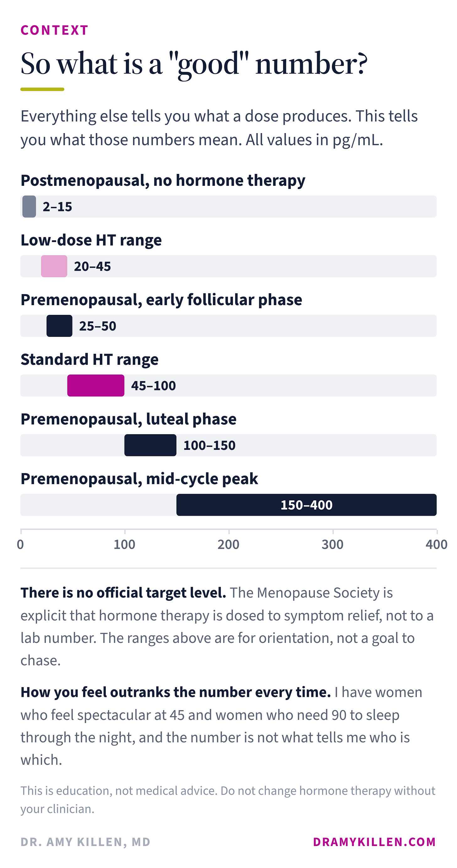Click the 'Low-dose HT range' label
Screen dimensions: 457x868
pyautogui.click(x=91, y=240)
